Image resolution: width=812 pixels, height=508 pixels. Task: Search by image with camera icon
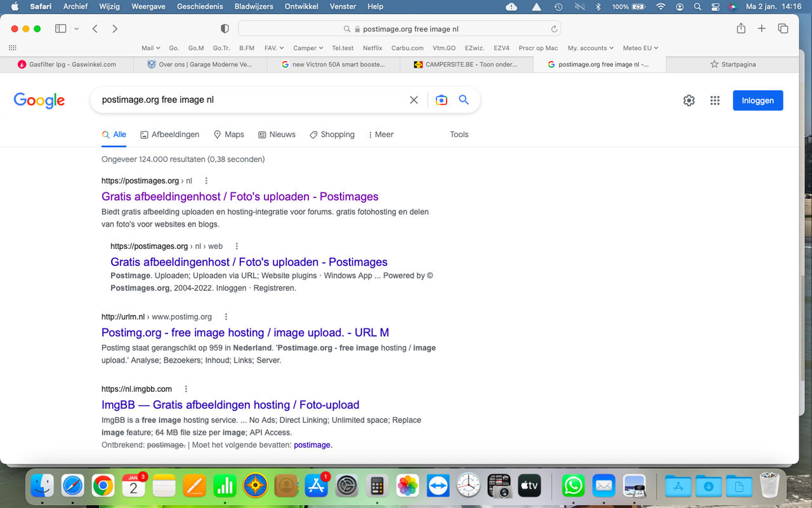(442, 100)
